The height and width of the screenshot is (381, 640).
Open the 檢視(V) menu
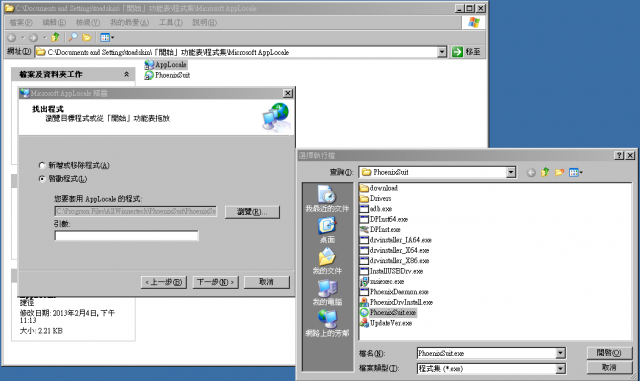88,22
